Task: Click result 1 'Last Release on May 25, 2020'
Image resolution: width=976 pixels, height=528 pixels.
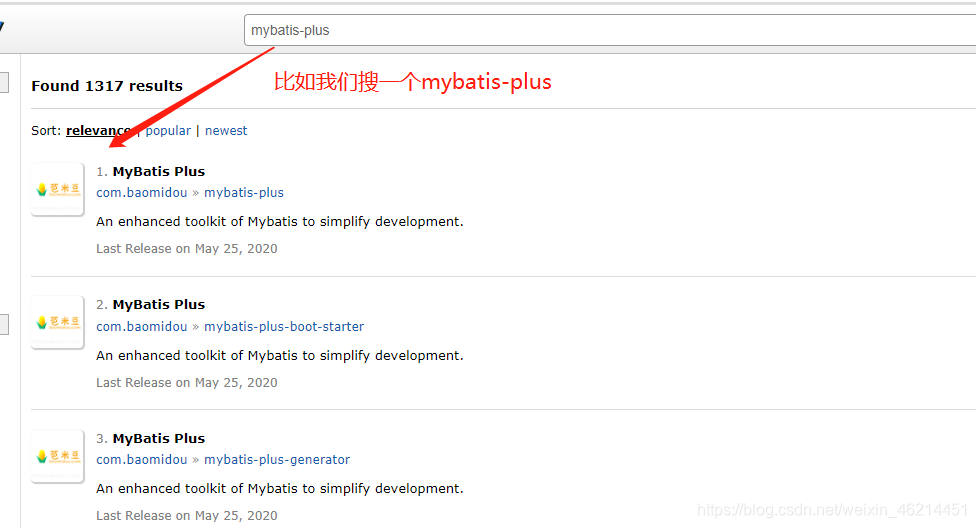Action: (187, 248)
